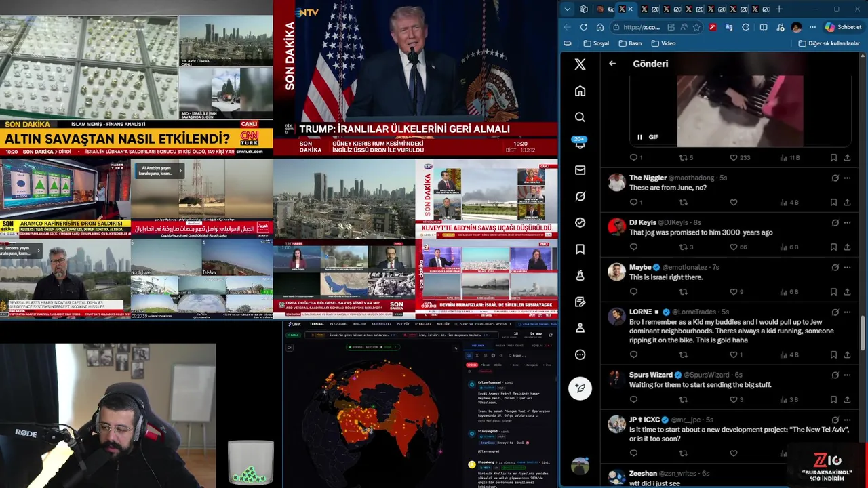Repost Maybe's reply
The width and height of the screenshot is (868, 488).
pos(683,292)
